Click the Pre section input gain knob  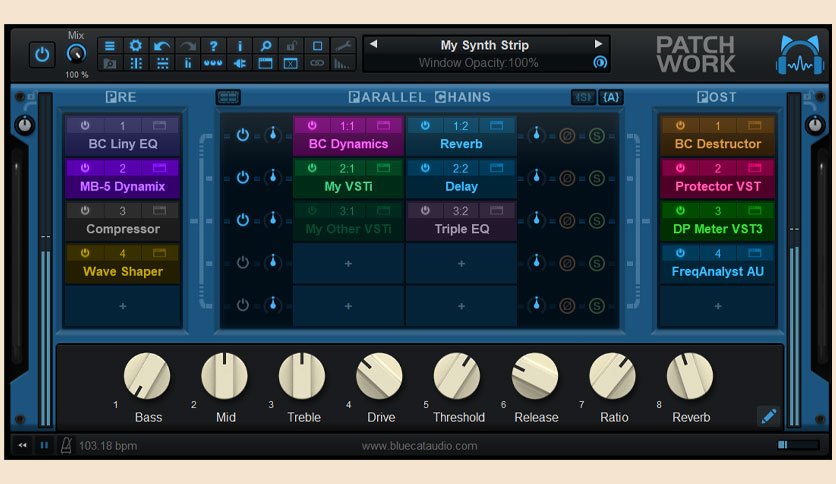tap(25, 125)
